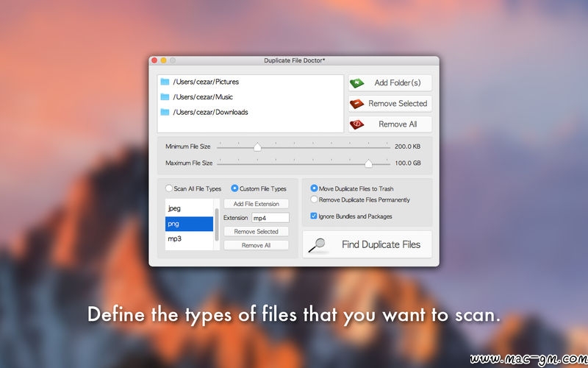Close the Duplicate File Doctor window
The image size is (588, 368).
154,60
